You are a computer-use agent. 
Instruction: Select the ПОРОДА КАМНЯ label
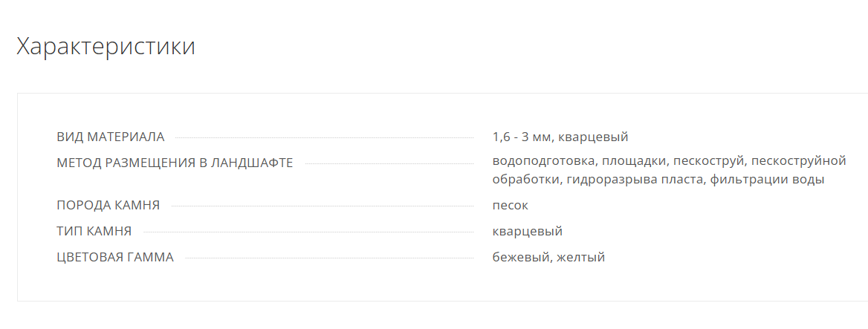(108, 205)
